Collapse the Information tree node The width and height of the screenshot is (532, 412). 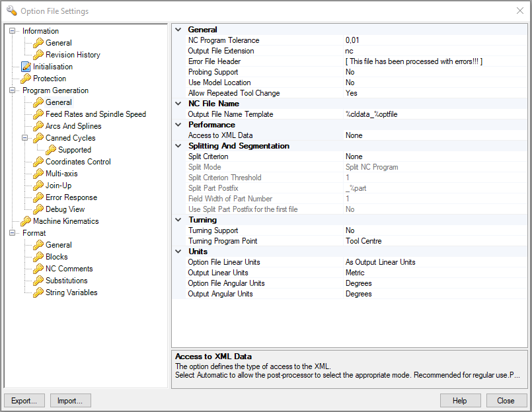pos(13,31)
